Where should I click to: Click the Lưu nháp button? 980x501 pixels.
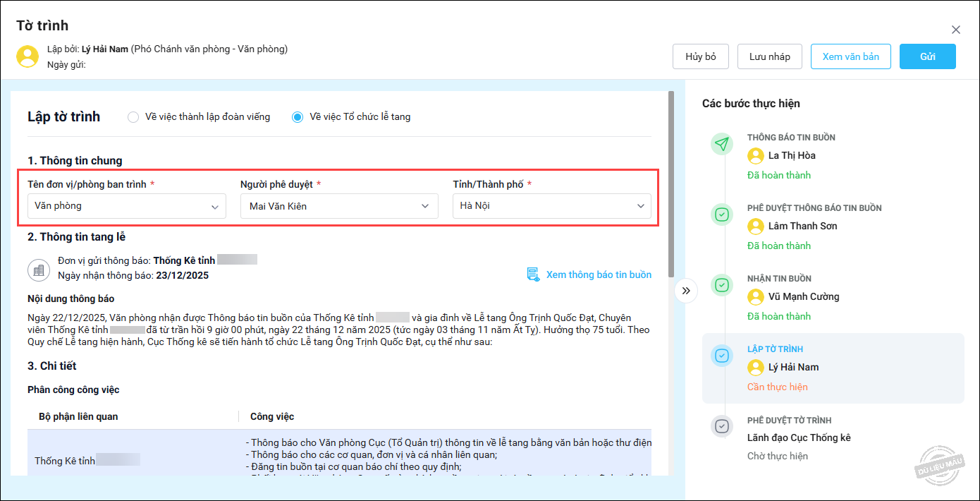click(x=769, y=56)
